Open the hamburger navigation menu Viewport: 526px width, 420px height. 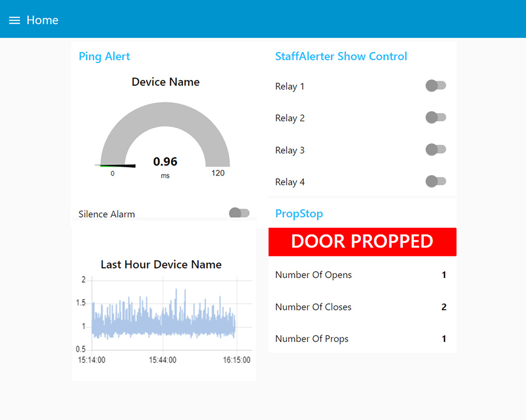tap(15, 20)
